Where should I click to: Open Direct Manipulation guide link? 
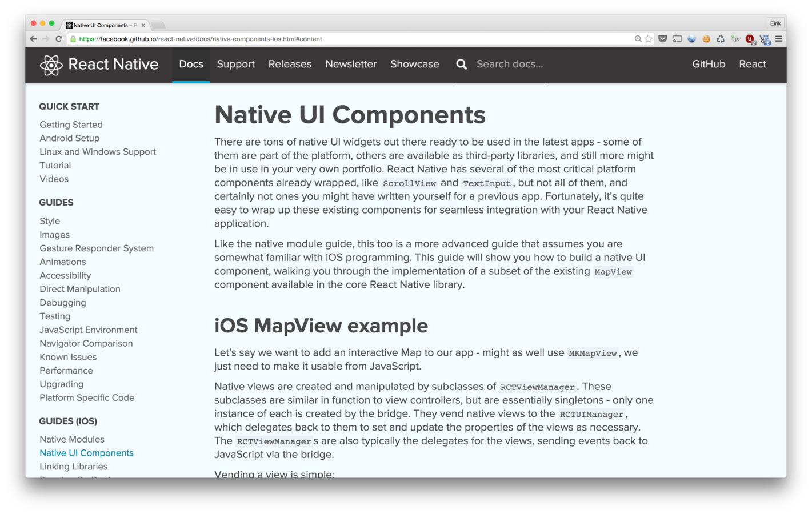[80, 289]
